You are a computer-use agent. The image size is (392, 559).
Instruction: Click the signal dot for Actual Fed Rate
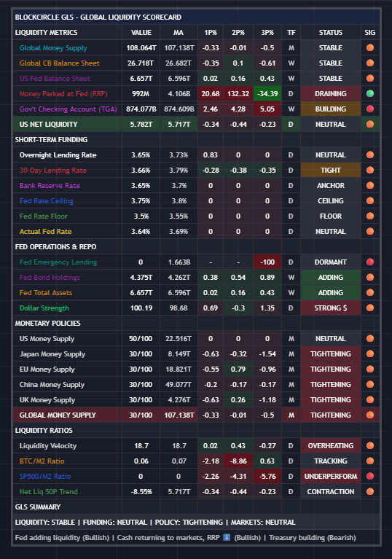(370, 232)
